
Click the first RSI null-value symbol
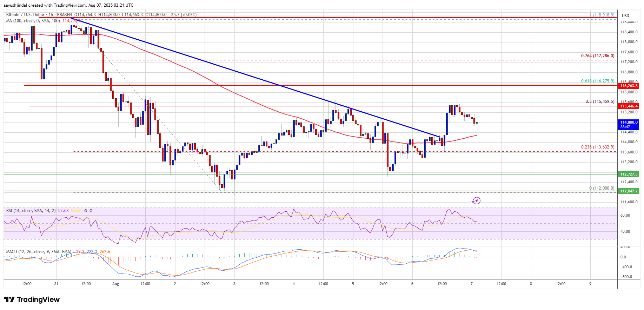86,211
